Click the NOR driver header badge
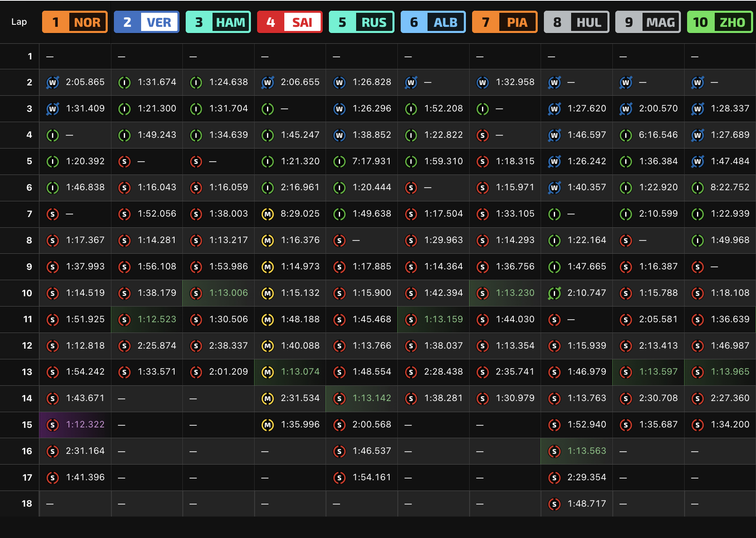Viewport: 756px width, 538px height. [x=75, y=22]
